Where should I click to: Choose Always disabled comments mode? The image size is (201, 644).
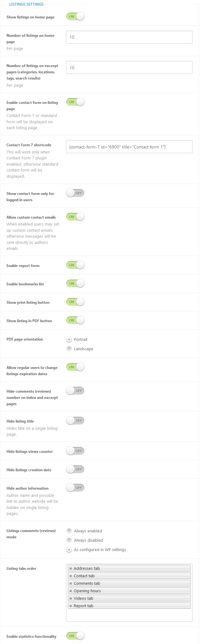coord(69,540)
